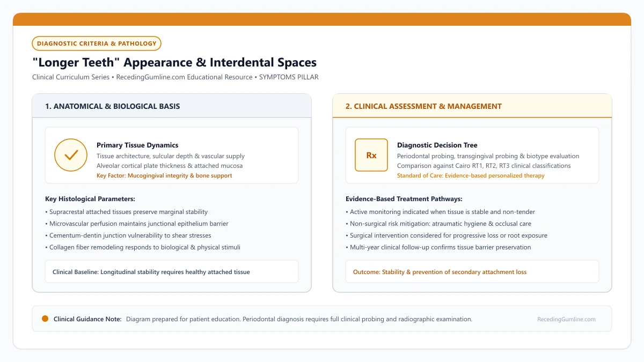Click the Microvascular perfusion bullet
The image size is (644, 362).
pyautogui.click(x=137, y=224)
